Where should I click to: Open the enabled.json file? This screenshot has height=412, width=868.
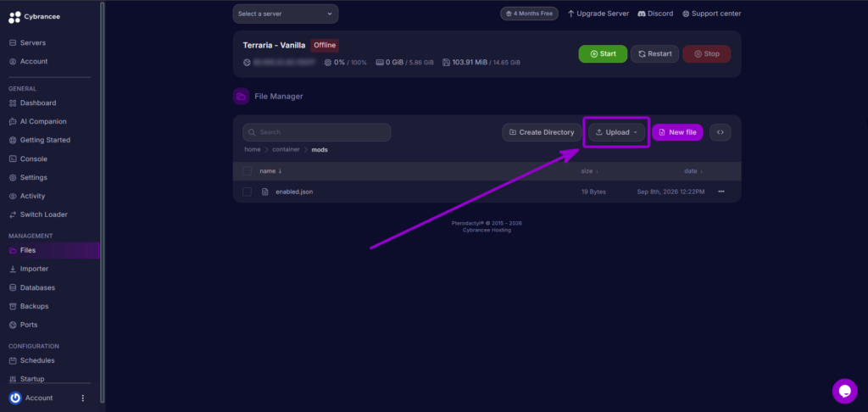294,192
